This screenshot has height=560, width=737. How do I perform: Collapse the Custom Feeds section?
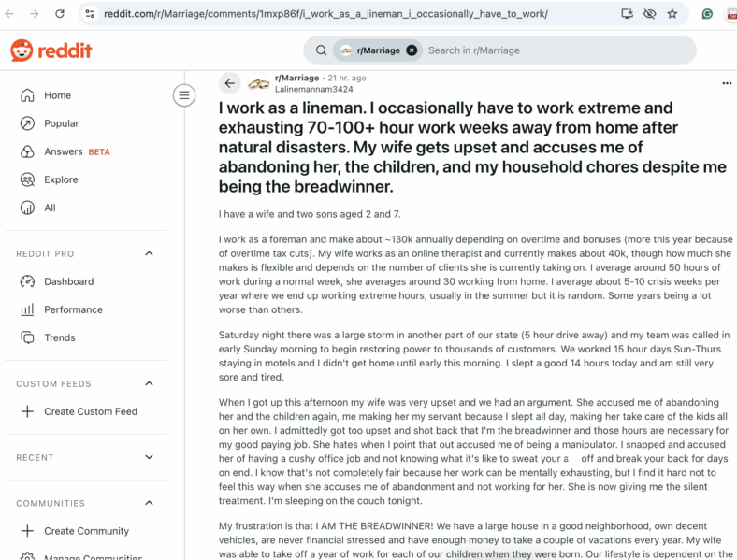coord(149,383)
